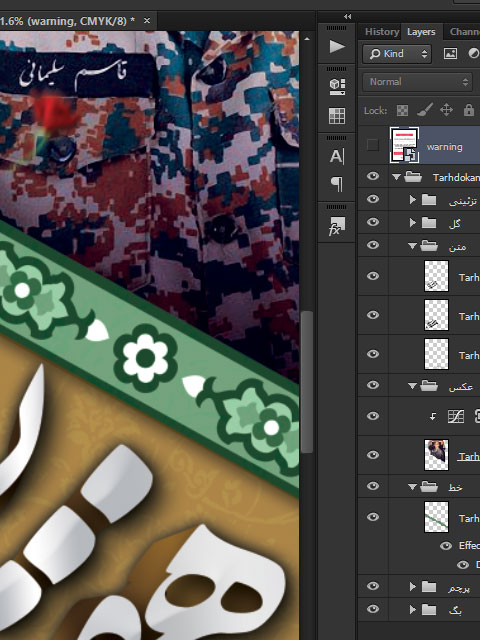The height and width of the screenshot is (640, 480).
Task: Select the Tarhdokan group name
Action: tap(456, 178)
